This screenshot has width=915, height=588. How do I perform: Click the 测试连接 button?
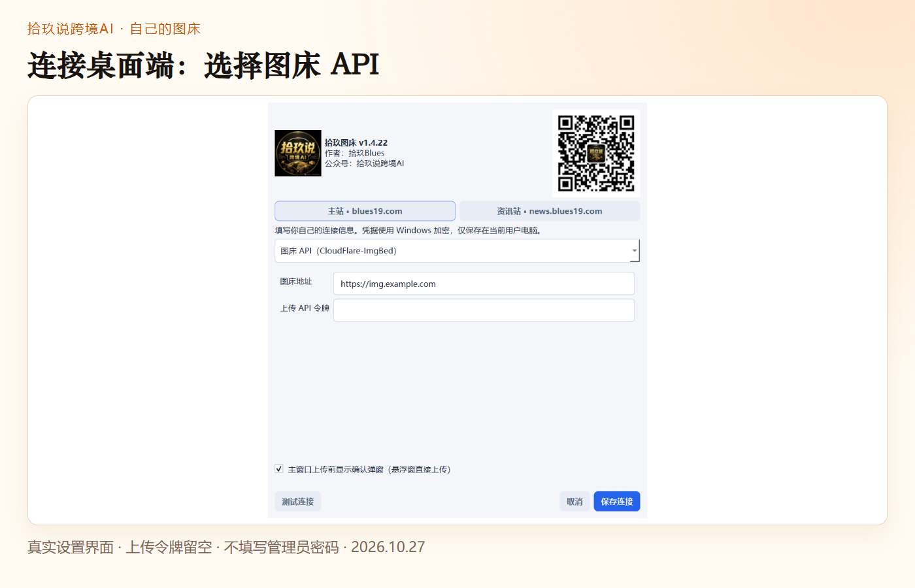pyautogui.click(x=298, y=502)
